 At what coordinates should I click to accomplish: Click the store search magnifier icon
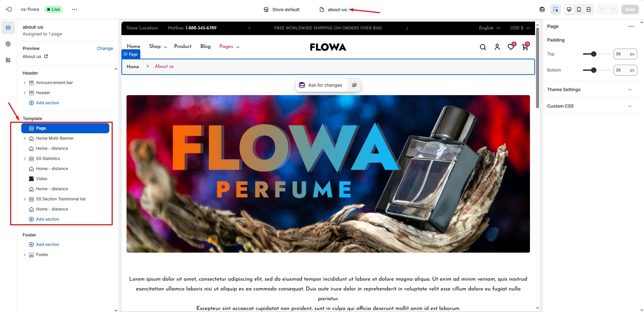point(483,47)
